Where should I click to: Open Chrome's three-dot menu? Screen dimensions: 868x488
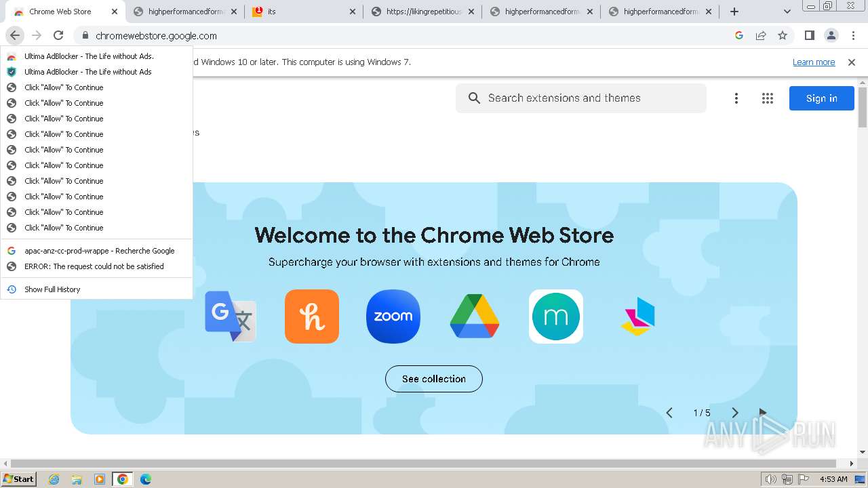[853, 35]
